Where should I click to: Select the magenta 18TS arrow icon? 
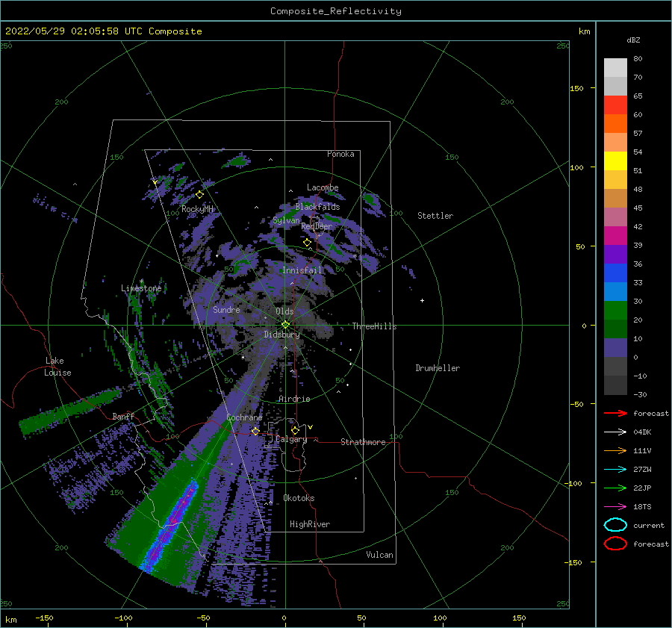point(615,507)
